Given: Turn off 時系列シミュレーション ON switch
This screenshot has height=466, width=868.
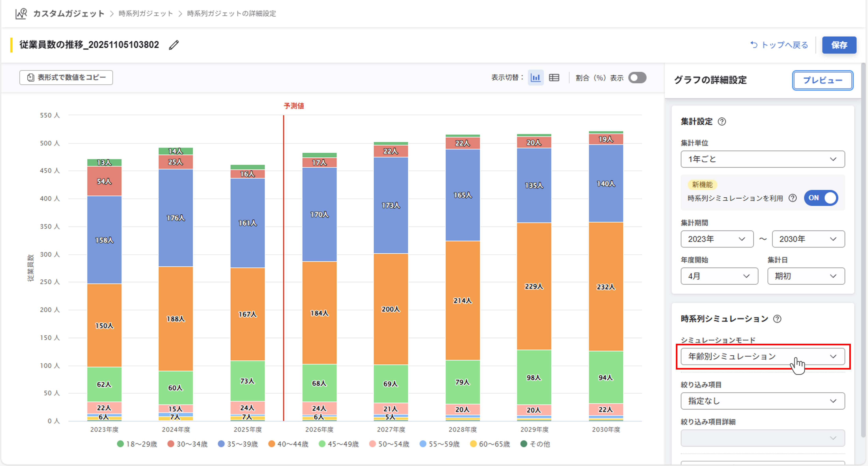Looking at the screenshot, I should 821,198.
